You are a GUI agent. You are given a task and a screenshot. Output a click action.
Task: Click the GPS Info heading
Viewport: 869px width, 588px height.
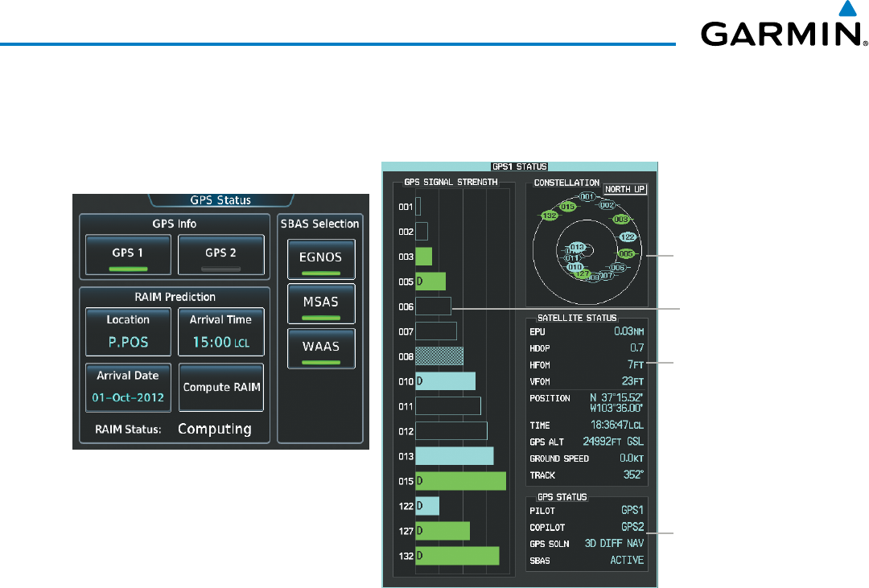coord(175,224)
